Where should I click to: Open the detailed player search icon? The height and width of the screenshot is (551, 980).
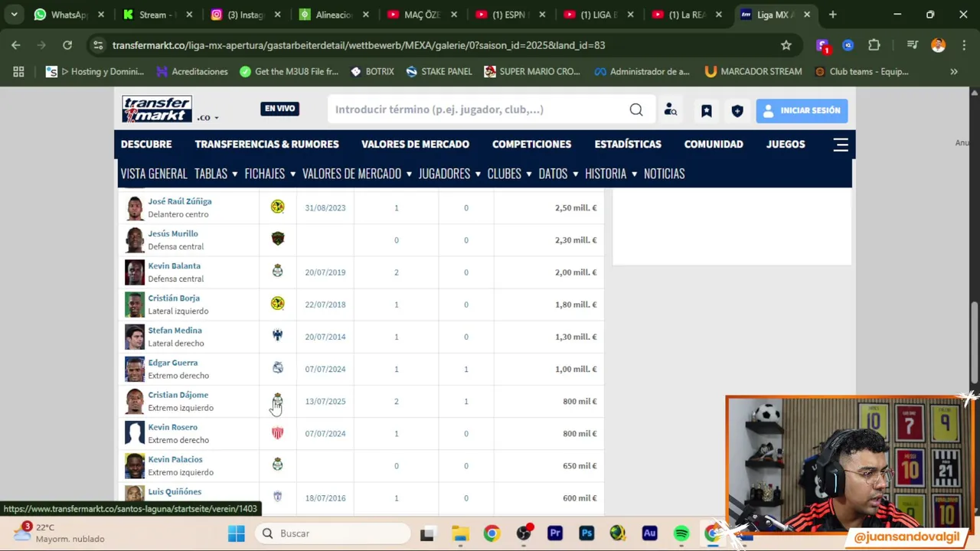click(x=671, y=110)
